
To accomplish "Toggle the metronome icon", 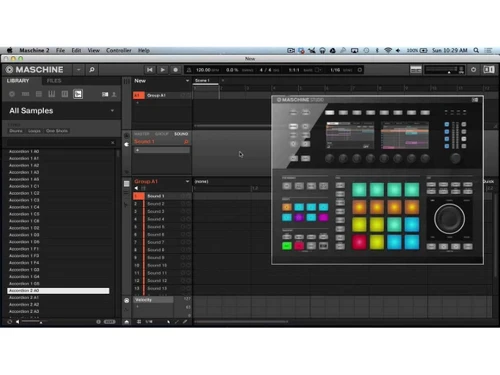I will pos(189,70).
